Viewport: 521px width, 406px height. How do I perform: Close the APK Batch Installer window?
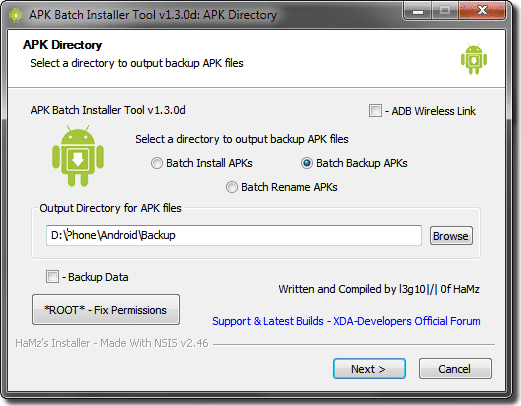click(482, 11)
